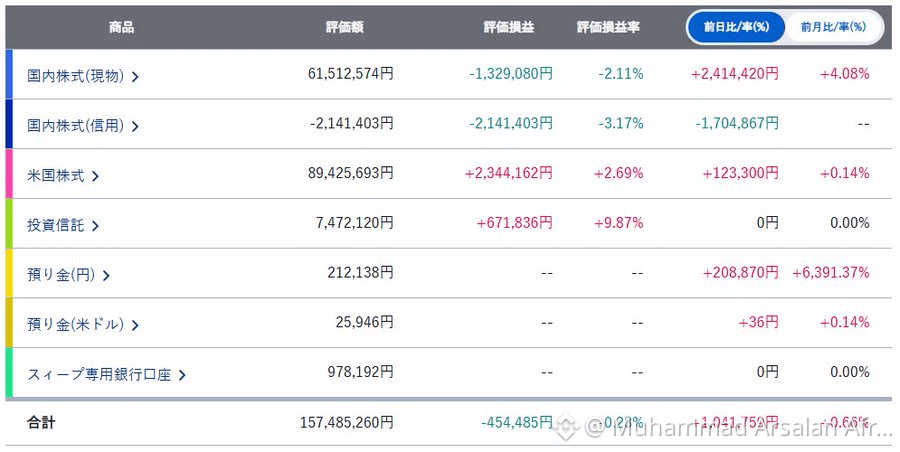Screen dimensions: 900x452
Task: Click chevron arrow beside 投資信託
Action: click(95, 226)
